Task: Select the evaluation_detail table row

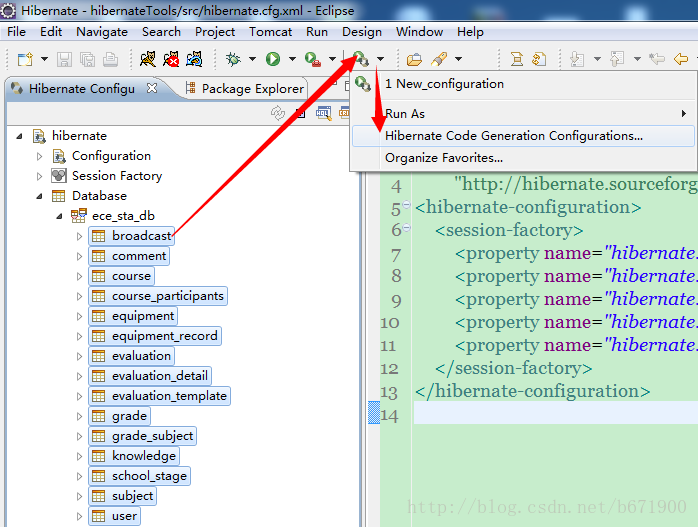Action: click(x=150, y=376)
